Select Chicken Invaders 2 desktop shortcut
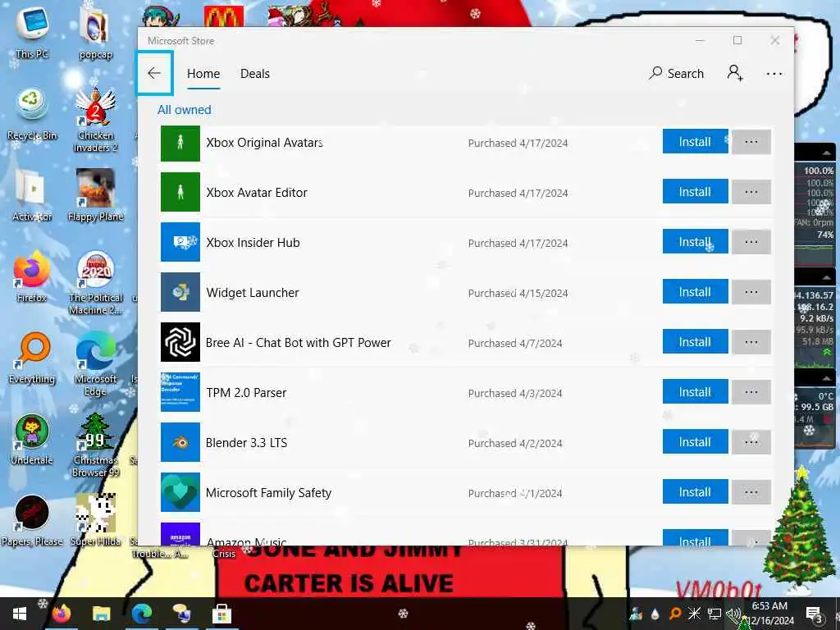This screenshot has height=630, width=840. click(95, 120)
